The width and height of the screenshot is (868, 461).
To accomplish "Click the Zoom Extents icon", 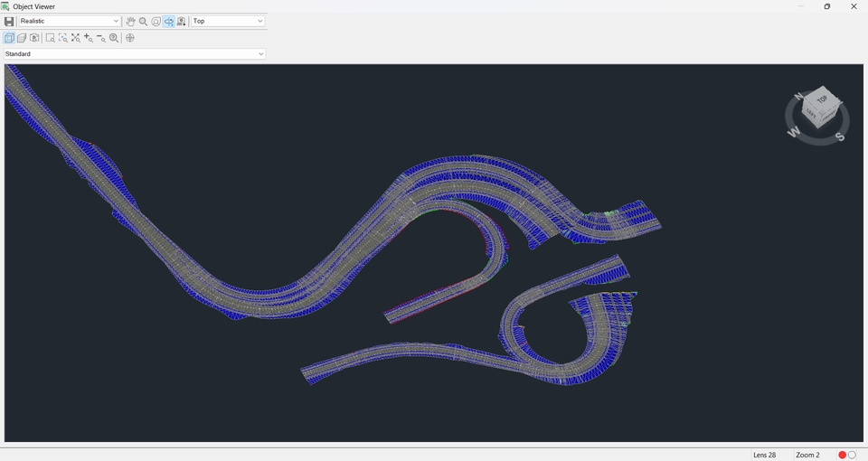I will (75, 38).
